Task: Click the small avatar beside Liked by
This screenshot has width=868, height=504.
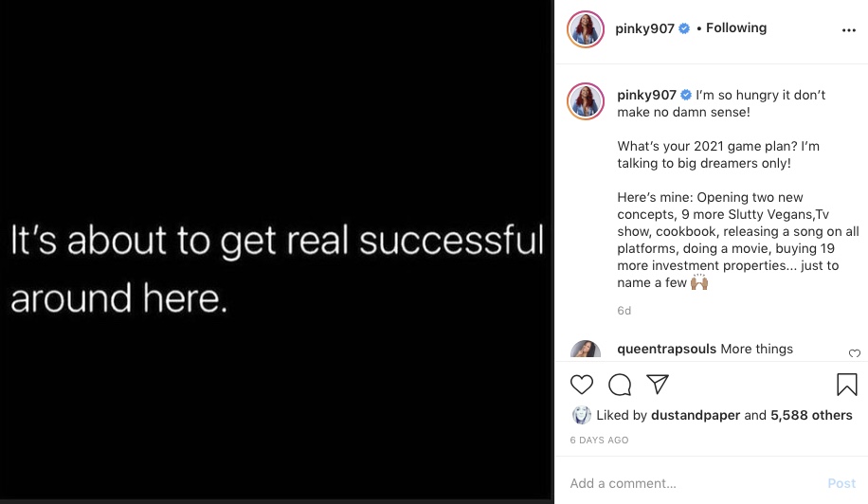Action: [582, 415]
